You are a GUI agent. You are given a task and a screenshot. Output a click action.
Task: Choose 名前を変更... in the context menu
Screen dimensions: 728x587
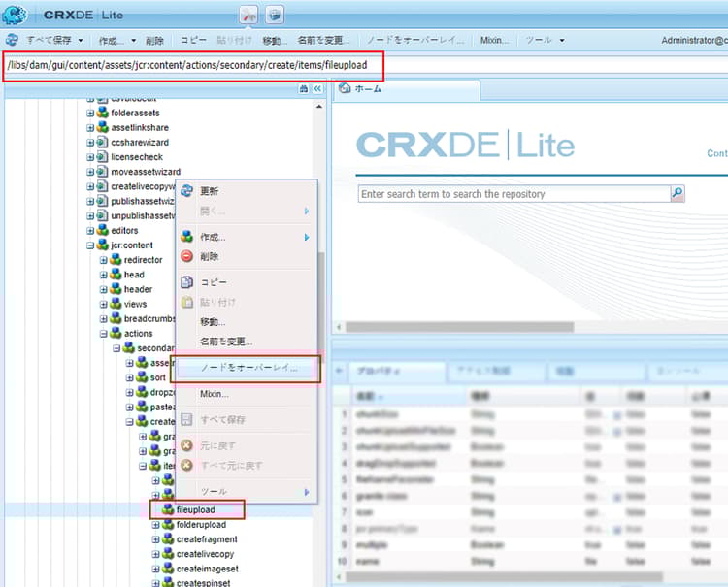pyautogui.click(x=247, y=342)
